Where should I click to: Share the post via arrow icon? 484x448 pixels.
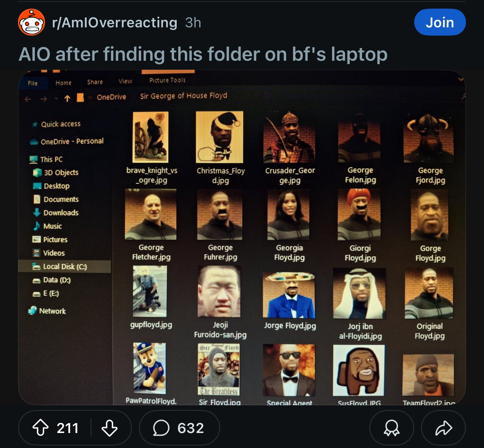(x=443, y=428)
